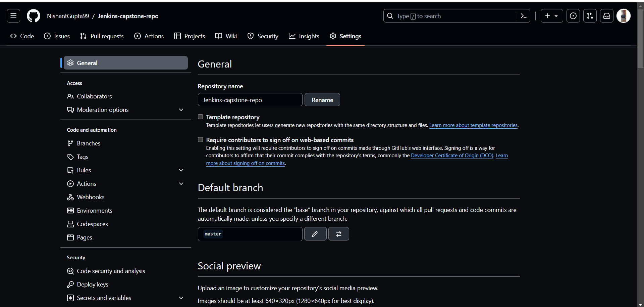Click the switch default branch icon
644x307 pixels.
pos(338,234)
